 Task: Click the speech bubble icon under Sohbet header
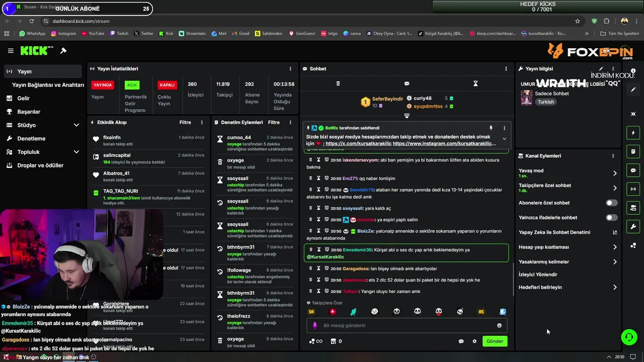click(407, 83)
